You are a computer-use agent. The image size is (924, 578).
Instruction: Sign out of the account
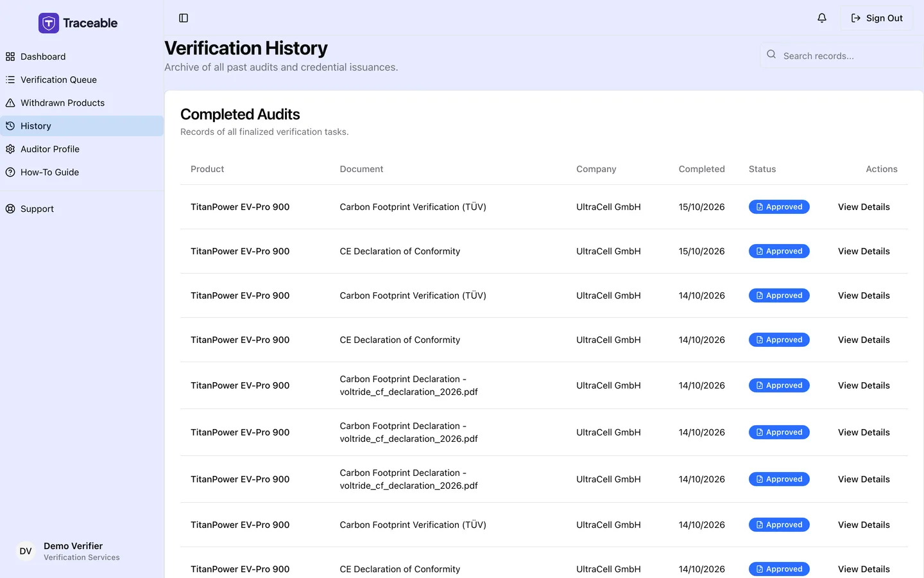(x=877, y=18)
